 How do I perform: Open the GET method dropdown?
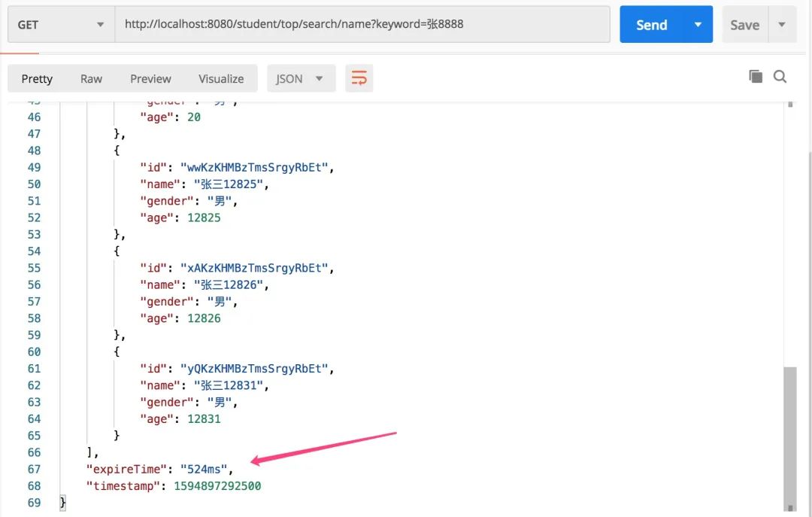[60, 25]
